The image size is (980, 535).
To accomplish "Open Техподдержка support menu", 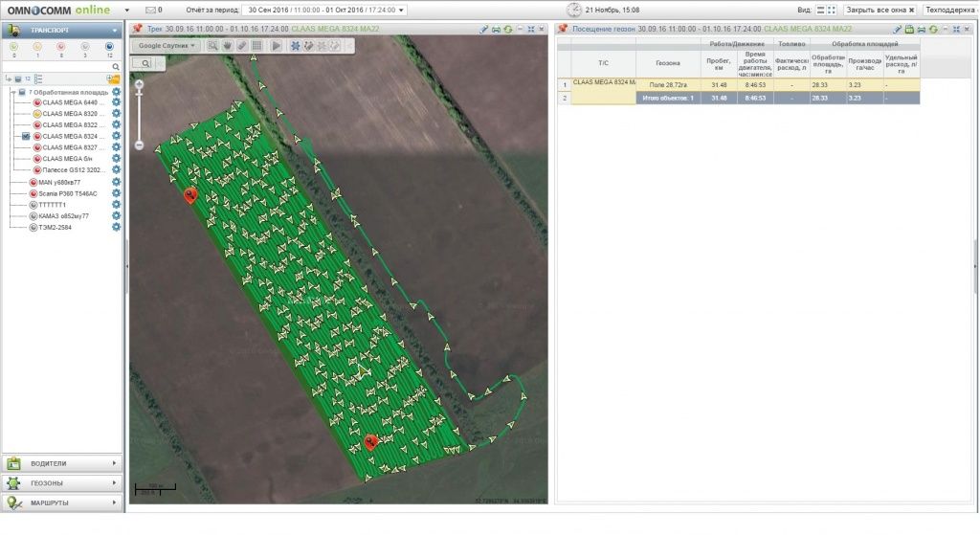I will (x=950, y=10).
